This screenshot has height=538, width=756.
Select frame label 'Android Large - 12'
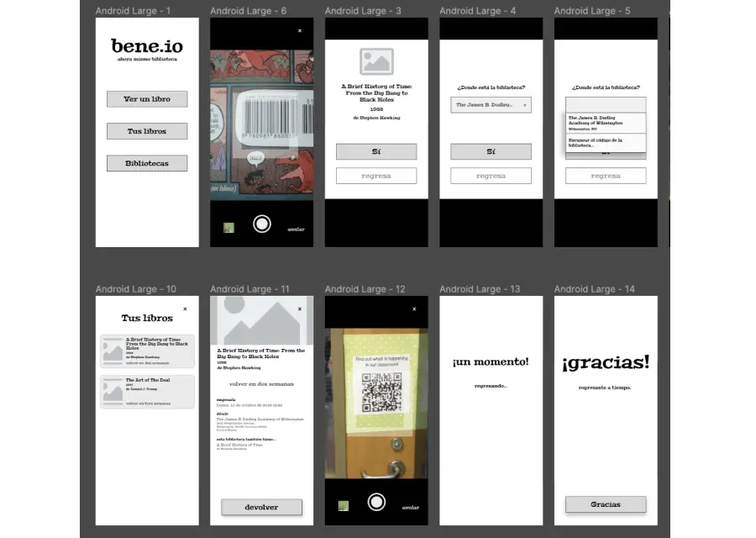coord(365,289)
